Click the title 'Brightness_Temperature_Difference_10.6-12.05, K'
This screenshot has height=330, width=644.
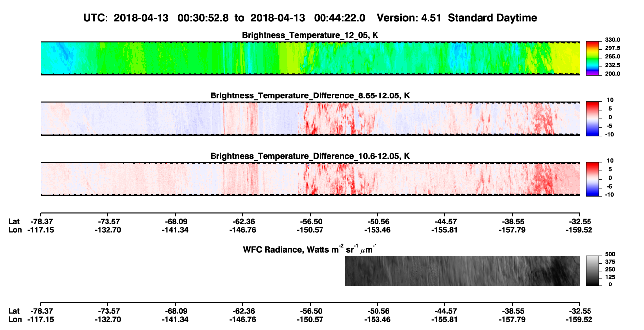coord(310,156)
